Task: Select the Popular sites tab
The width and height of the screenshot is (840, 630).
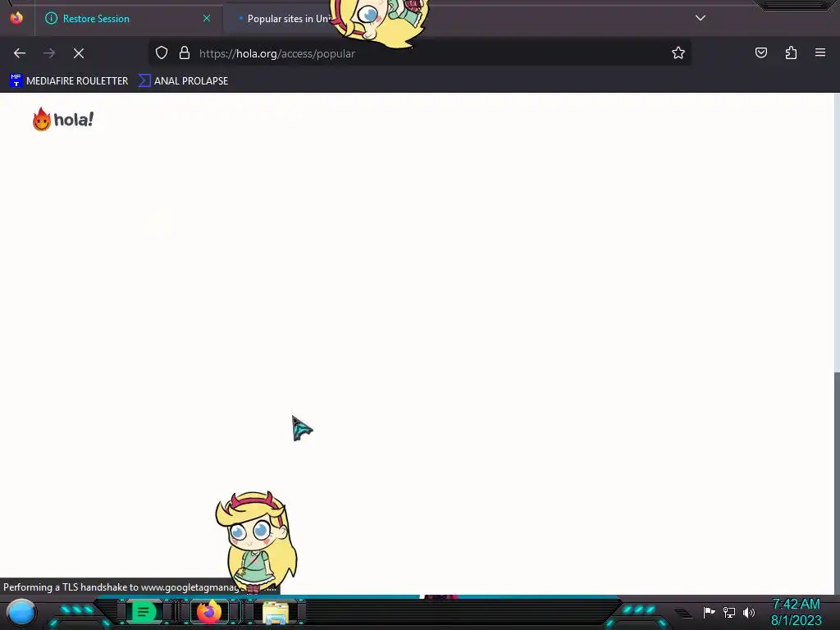Action: (x=284, y=18)
